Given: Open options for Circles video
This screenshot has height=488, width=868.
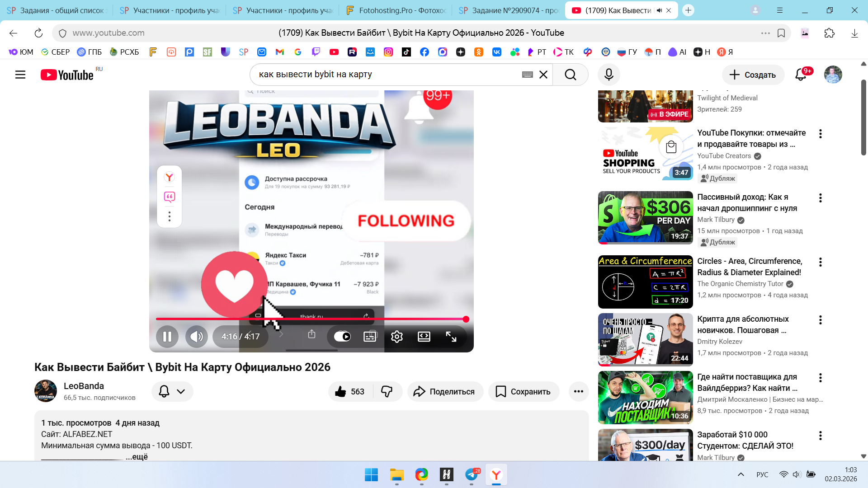Looking at the screenshot, I should pos(820,262).
